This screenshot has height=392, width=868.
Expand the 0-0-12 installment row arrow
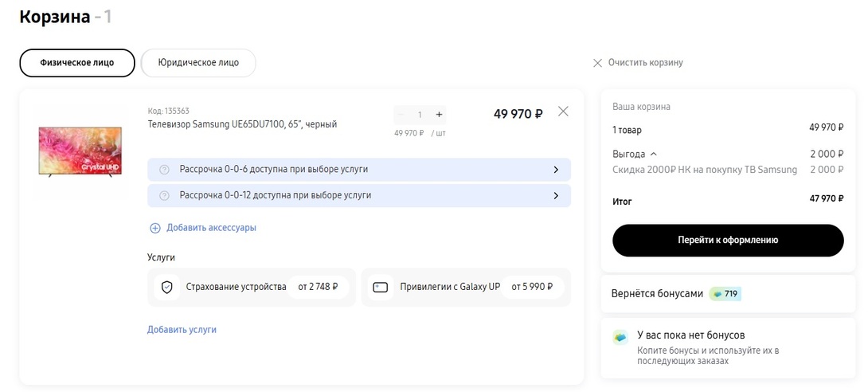click(x=556, y=195)
